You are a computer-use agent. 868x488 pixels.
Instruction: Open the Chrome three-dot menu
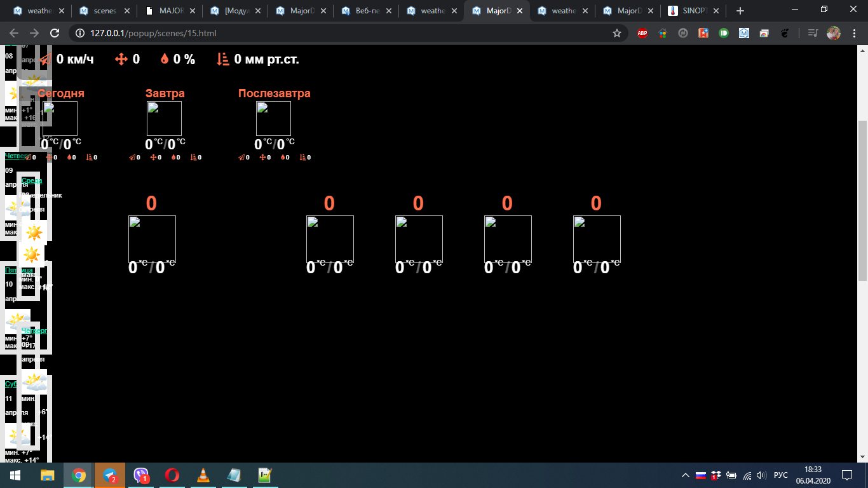[x=855, y=33]
